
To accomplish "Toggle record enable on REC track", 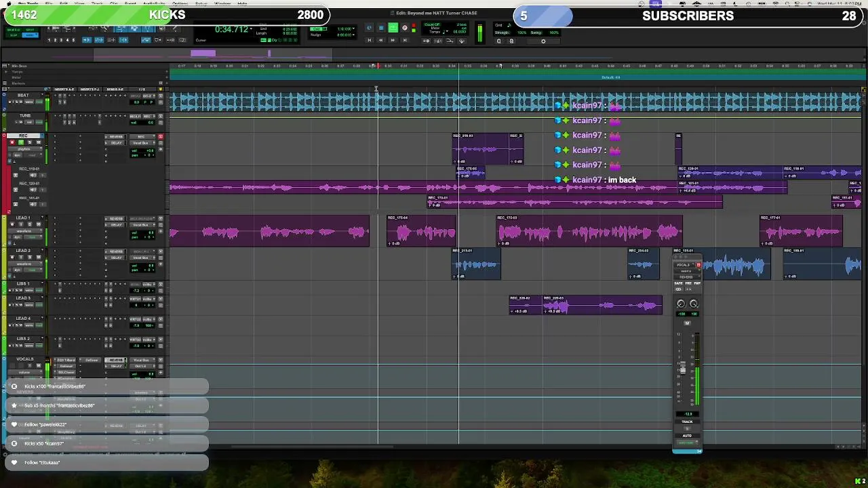I will [12, 142].
